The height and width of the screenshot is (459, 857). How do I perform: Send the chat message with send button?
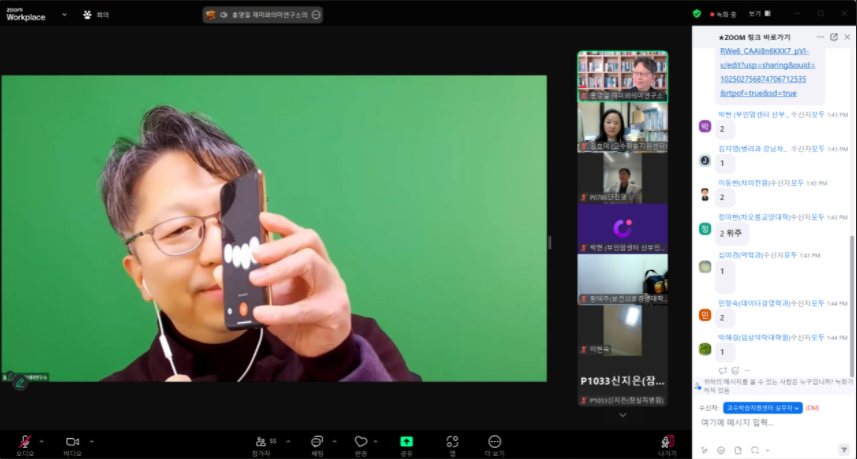pyautogui.click(x=843, y=450)
